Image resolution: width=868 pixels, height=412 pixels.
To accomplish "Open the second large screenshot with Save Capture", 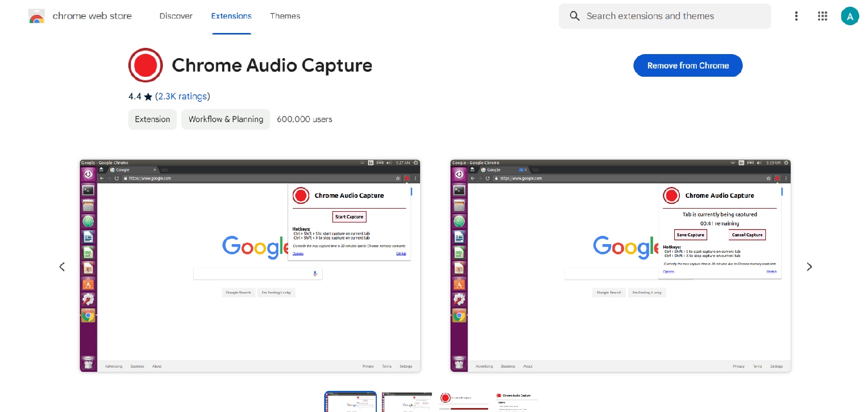I will [621, 266].
